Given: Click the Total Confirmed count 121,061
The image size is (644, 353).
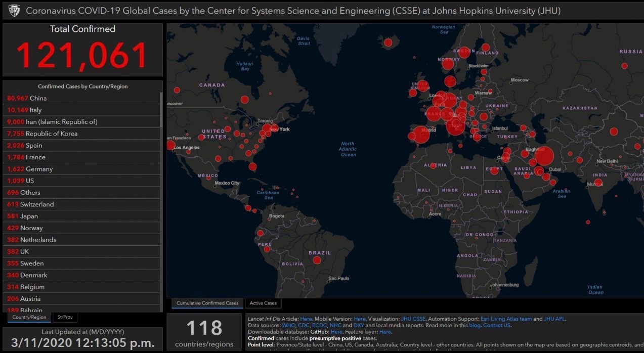Looking at the screenshot, I should (82, 55).
